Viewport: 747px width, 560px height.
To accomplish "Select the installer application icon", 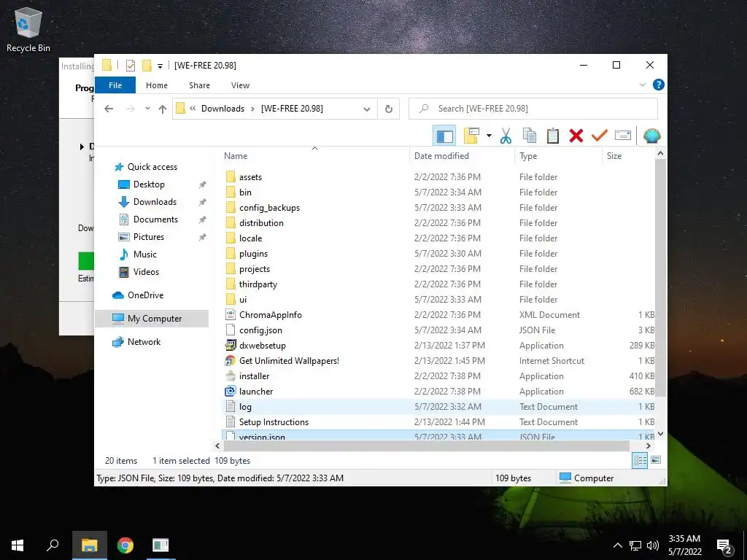I will (x=231, y=376).
